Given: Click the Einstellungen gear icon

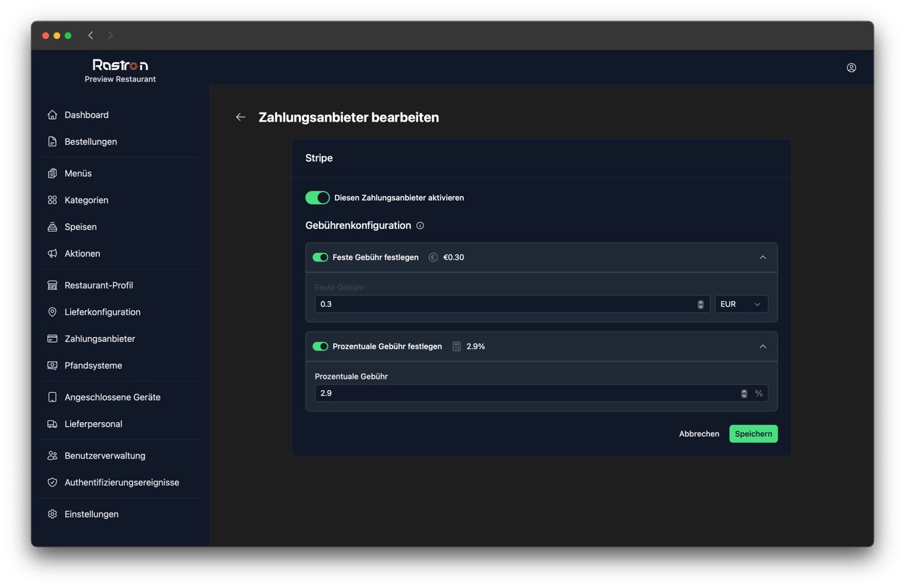Looking at the screenshot, I should pos(52,514).
